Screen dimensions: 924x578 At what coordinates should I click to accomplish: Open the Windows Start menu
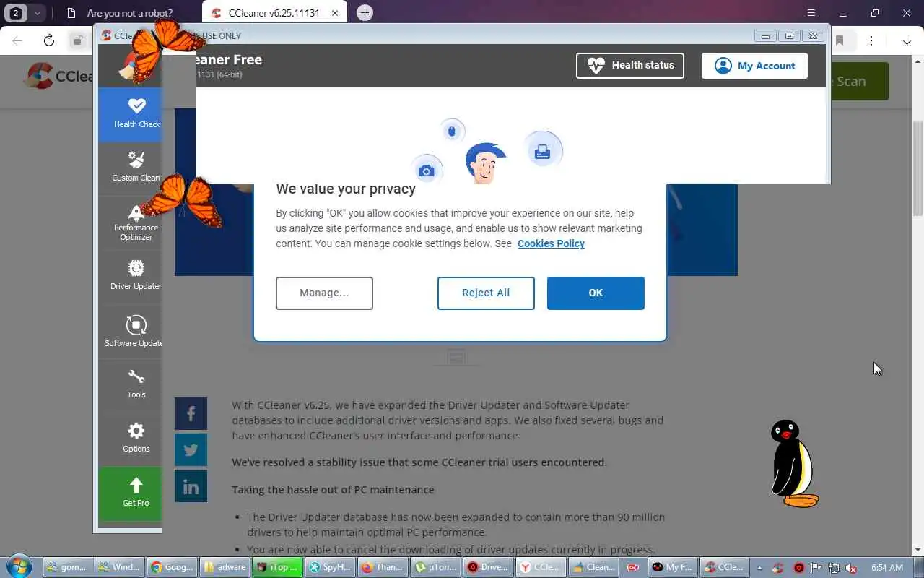(19, 566)
